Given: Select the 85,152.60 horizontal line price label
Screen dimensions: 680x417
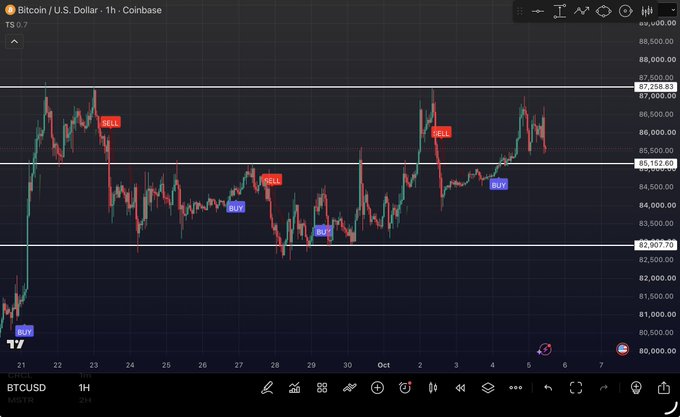Looking at the screenshot, I should 656,163.
